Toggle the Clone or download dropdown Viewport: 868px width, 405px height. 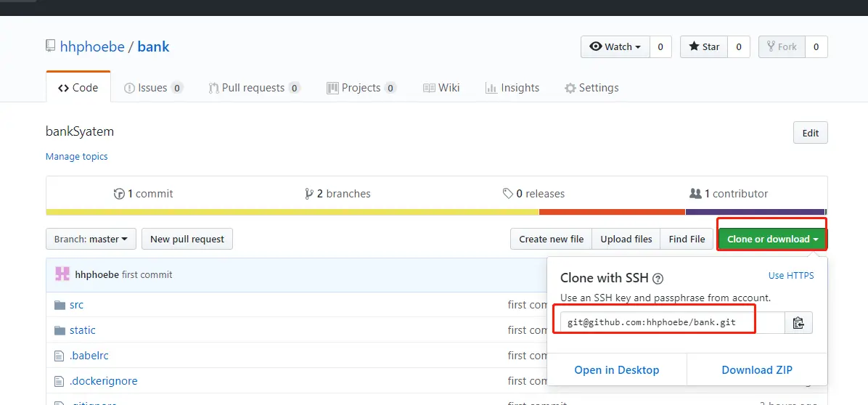[x=772, y=239]
